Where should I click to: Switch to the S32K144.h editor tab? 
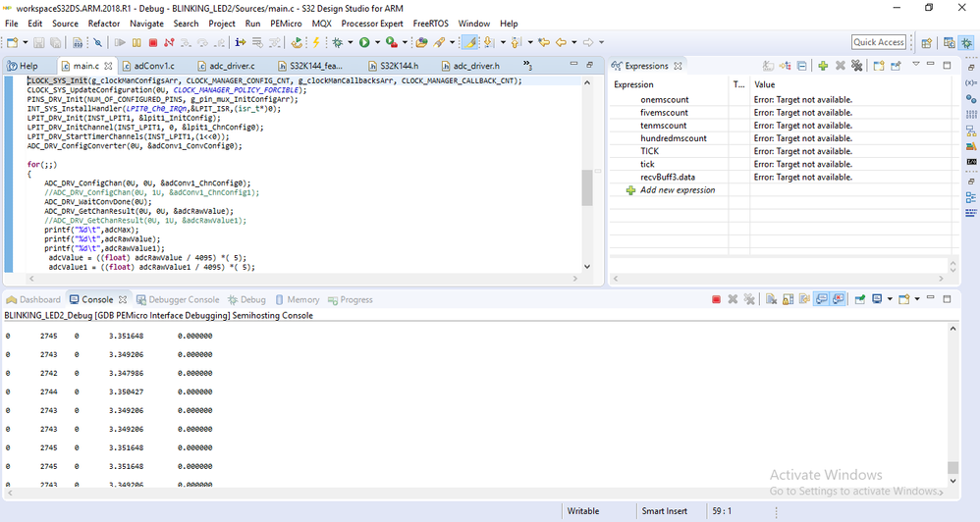[x=393, y=66]
